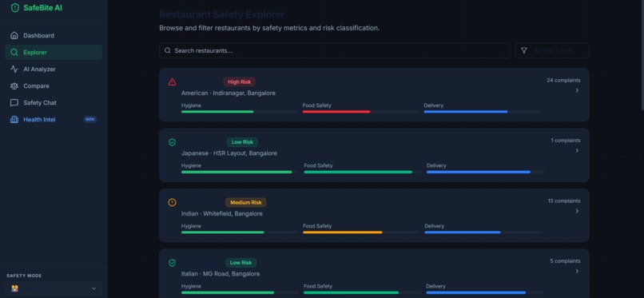This screenshot has height=298, width=644.
Task: Click Hygiene bar of American restaurant
Action: 240,112
